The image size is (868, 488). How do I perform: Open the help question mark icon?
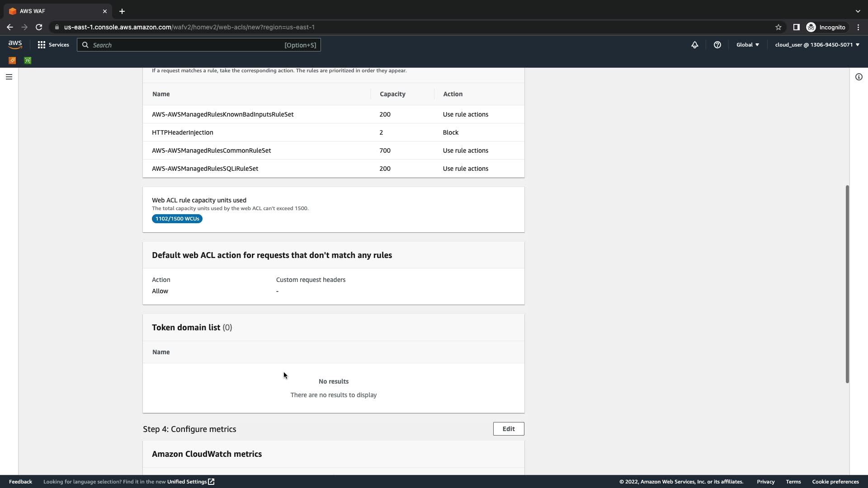[717, 45]
